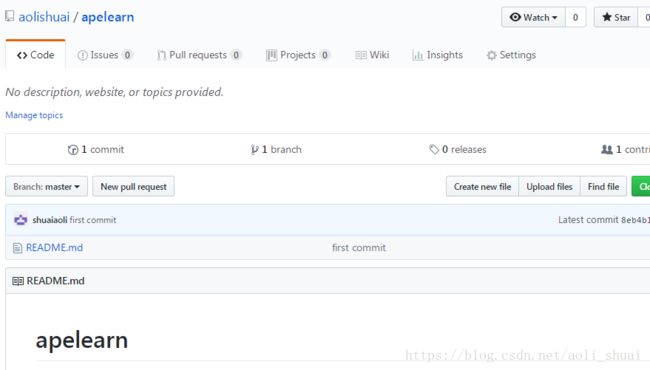
Task: Click the releases tag icon
Action: pyautogui.click(x=434, y=149)
